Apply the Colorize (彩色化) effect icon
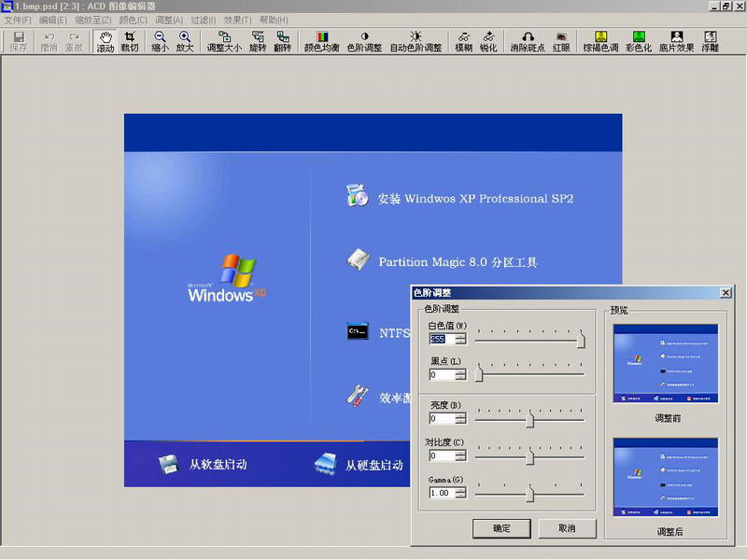Screen dimensions: 747x560 639,41
